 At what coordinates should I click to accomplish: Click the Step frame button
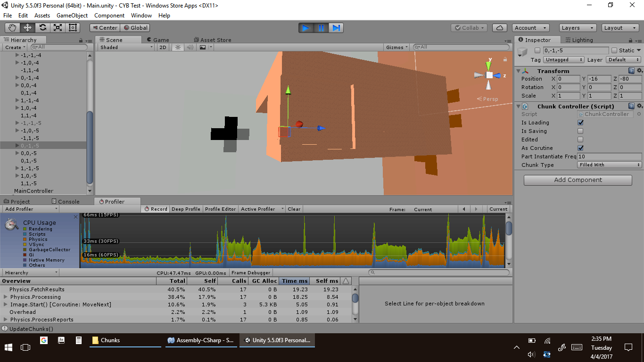336,28
